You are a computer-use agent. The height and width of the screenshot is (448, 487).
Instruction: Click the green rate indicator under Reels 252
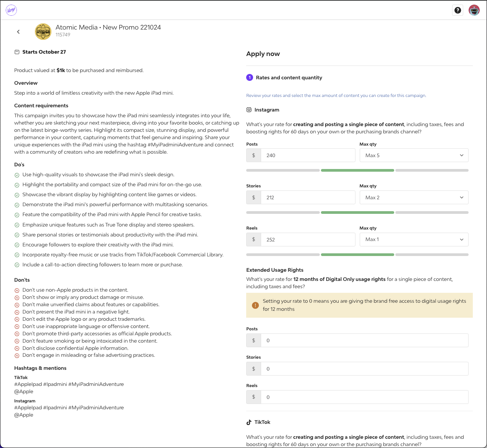click(357, 255)
